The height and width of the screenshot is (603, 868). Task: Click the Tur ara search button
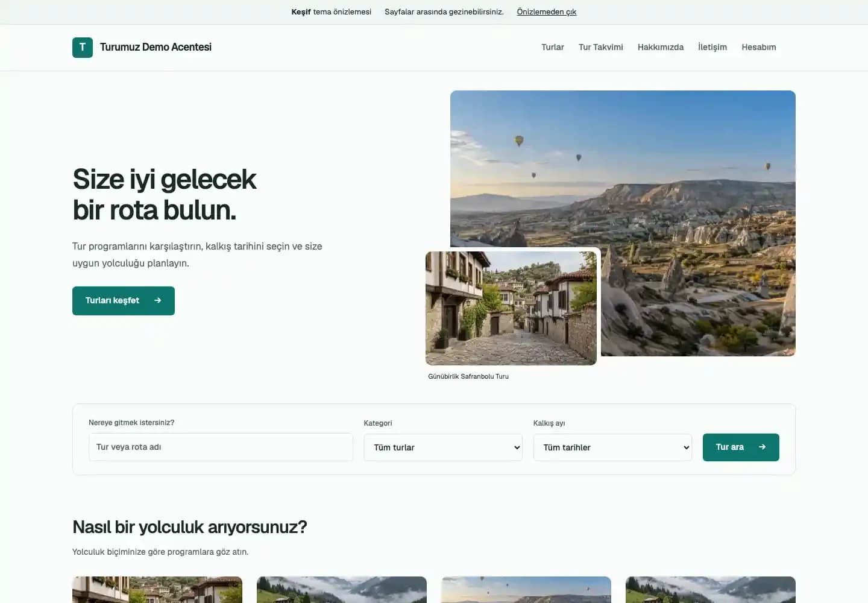(741, 447)
